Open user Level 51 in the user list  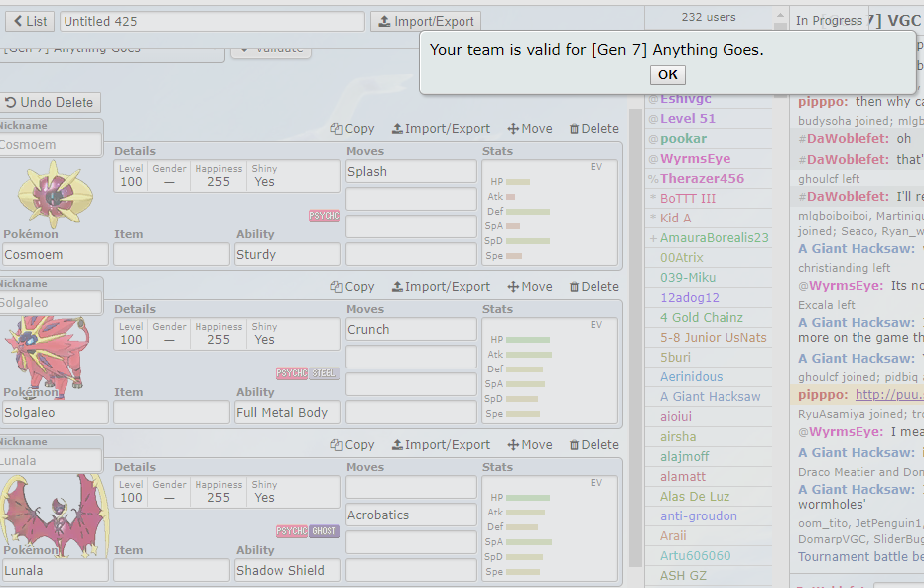coord(687,119)
